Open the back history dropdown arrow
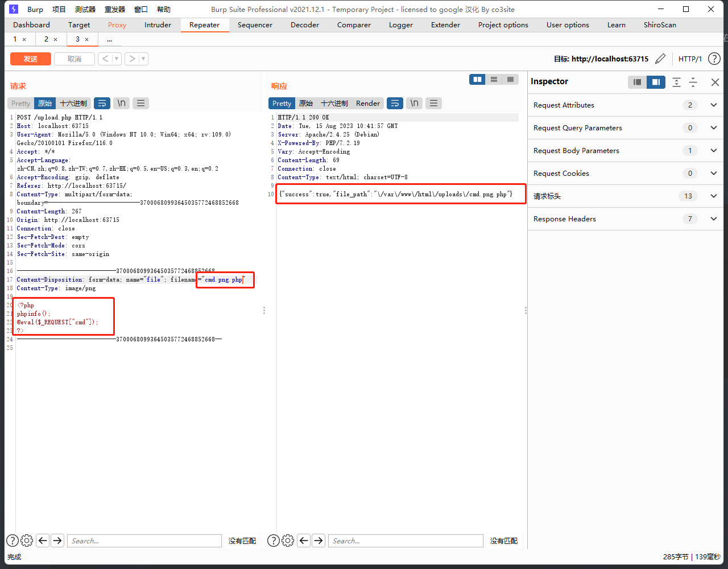 point(117,59)
